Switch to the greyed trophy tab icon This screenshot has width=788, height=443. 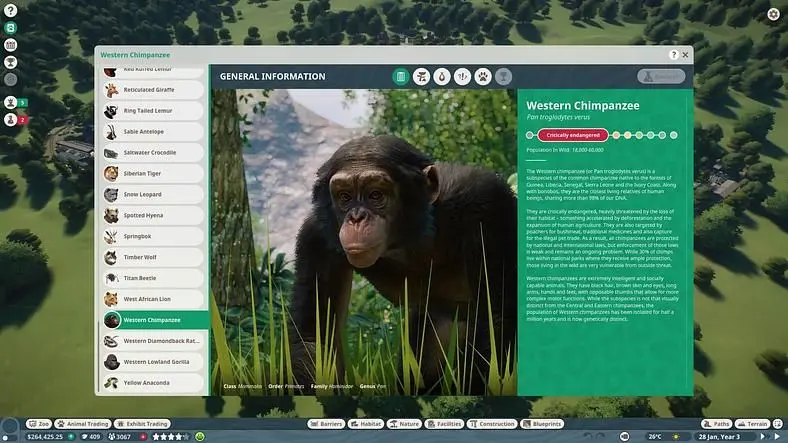(504, 76)
